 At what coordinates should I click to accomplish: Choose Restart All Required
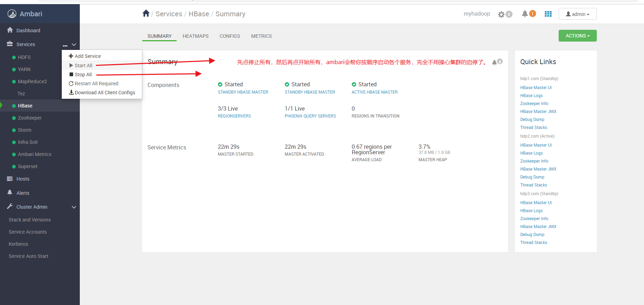coord(102,84)
